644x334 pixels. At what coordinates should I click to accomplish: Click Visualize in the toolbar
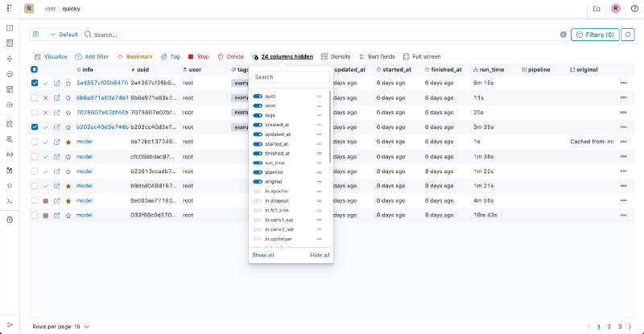51,56
